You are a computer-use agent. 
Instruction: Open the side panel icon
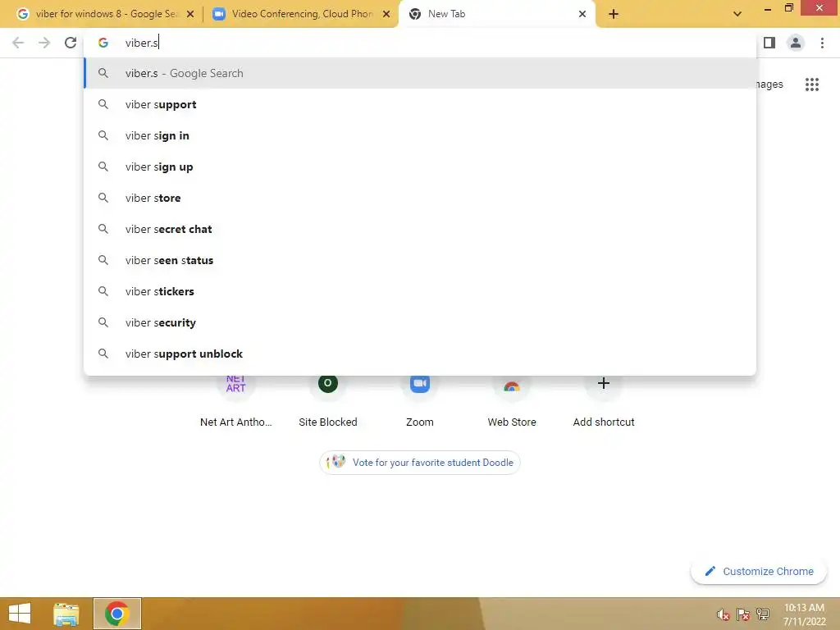pos(769,43)
